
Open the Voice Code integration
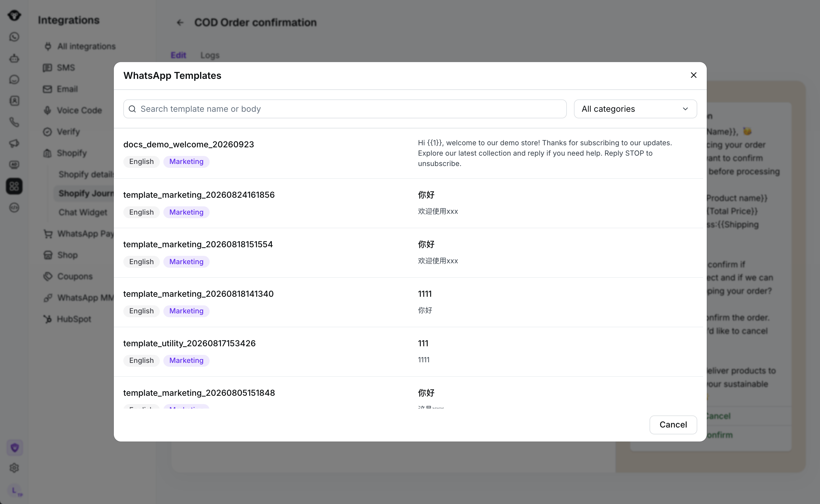click(72, 110)
